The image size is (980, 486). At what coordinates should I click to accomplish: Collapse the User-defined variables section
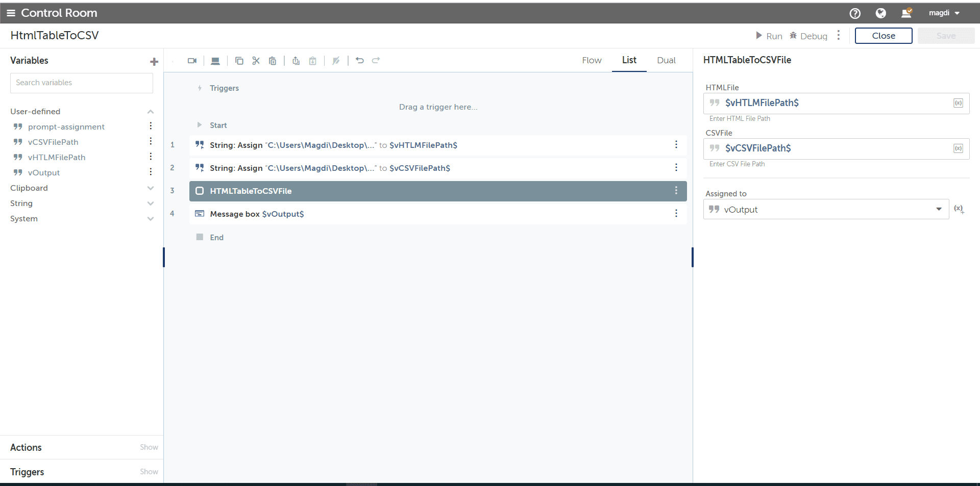coord(151,112)
